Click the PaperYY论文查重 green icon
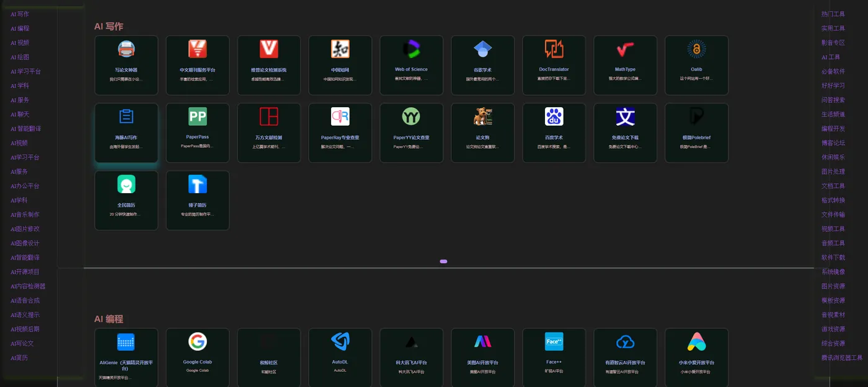 (412, 116)
